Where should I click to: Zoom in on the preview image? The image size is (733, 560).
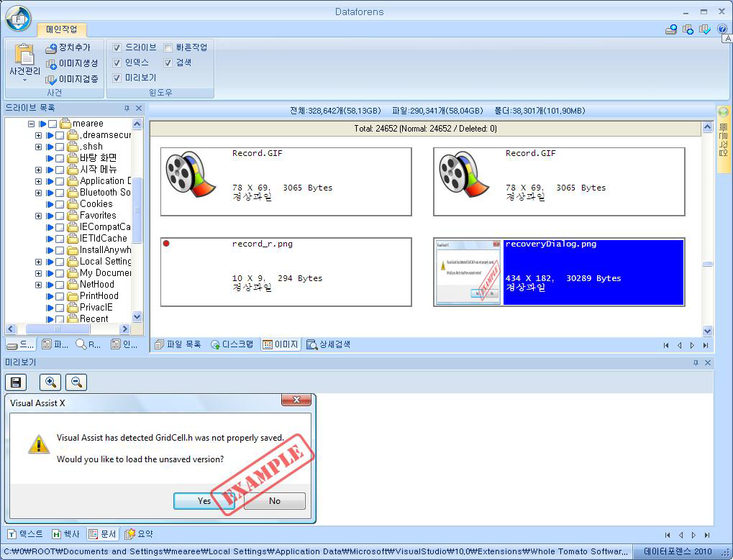(x=50, y=382)
